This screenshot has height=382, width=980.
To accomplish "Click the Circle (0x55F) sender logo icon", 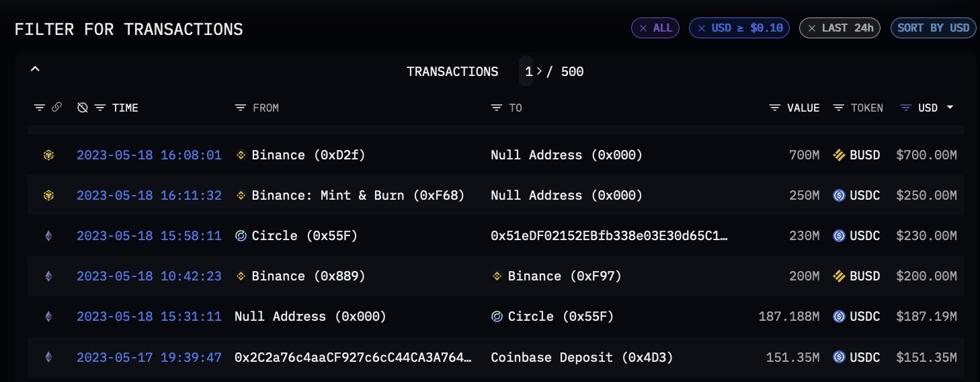I will (241, 236).
